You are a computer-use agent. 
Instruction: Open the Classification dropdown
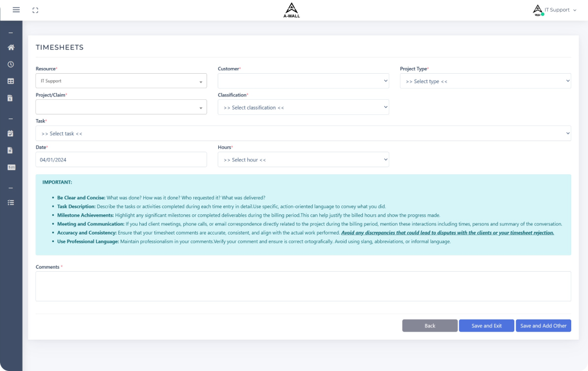pyautogui.click(x=303, y=107)
